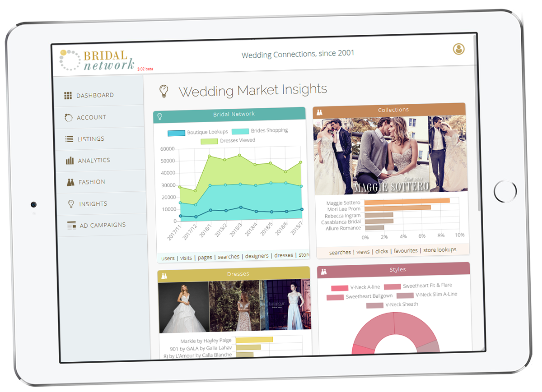The height and width of the screenshot is (392, 542).
Task: Click the Ad Campaigns sidebar icon
Action: (71, 225)
